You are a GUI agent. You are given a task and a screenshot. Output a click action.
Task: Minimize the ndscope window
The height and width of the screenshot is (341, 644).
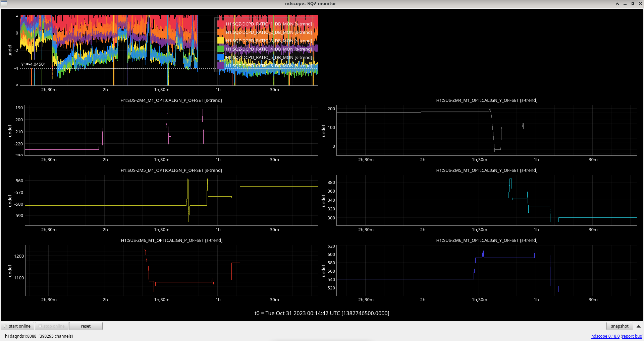click(625, 4)
